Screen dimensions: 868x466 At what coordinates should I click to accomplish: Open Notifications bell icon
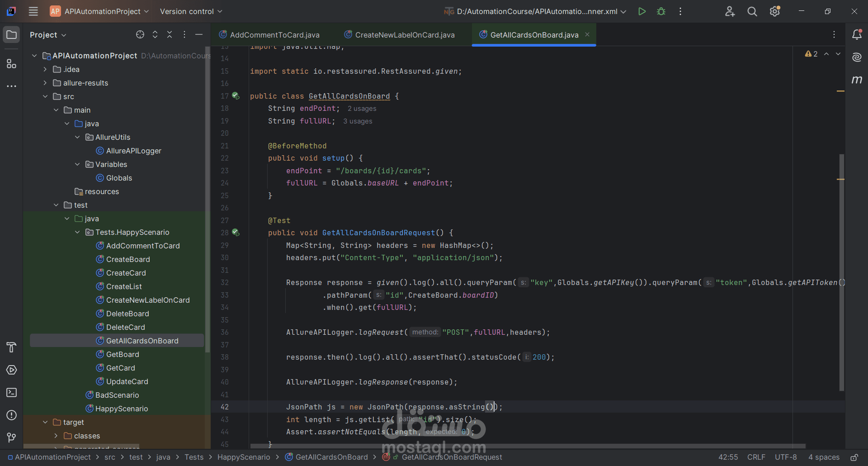point(857,34)
